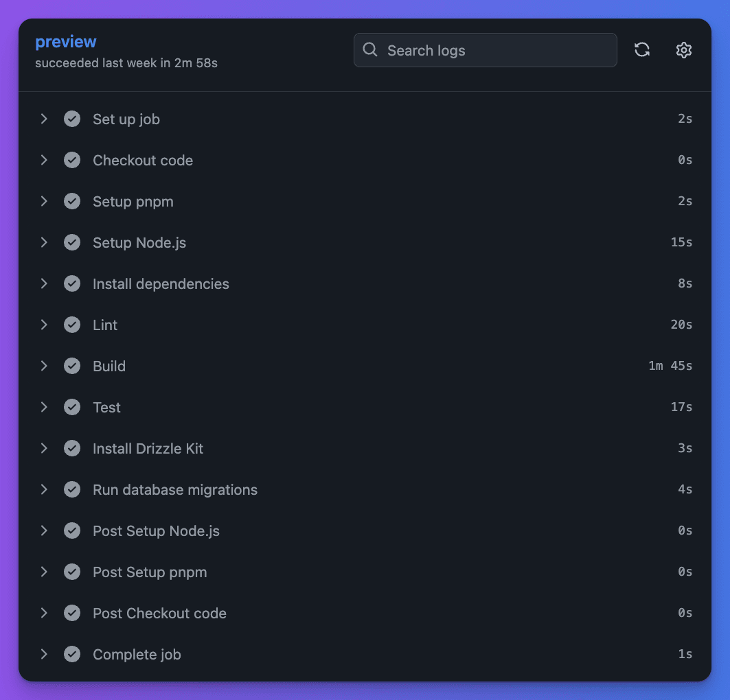
Task: Click the success check icon for Checkout code
Action: pyautogui.click(x=72, y=160)
